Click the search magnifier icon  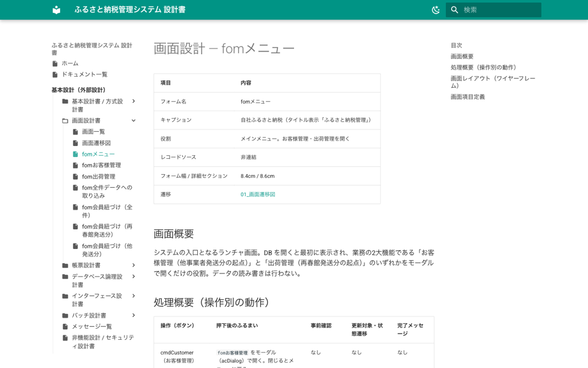[454, 10]
